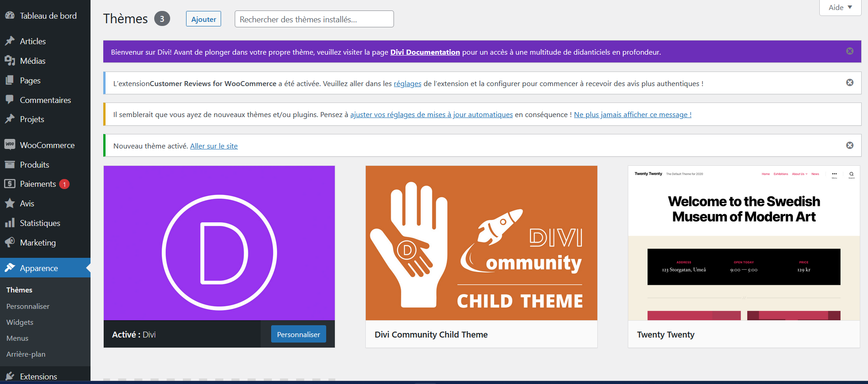Click the Médias sidebar icon
Screen dimensions: 868x384
click(10, 61)
